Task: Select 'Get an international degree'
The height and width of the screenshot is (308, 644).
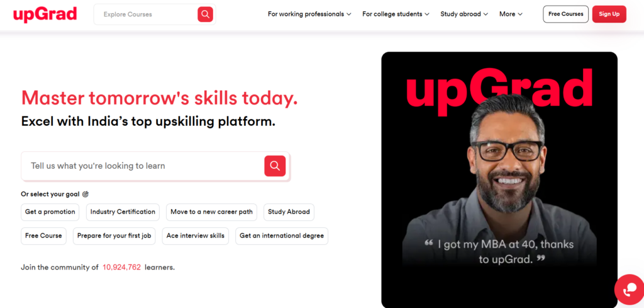Action: 282,236
